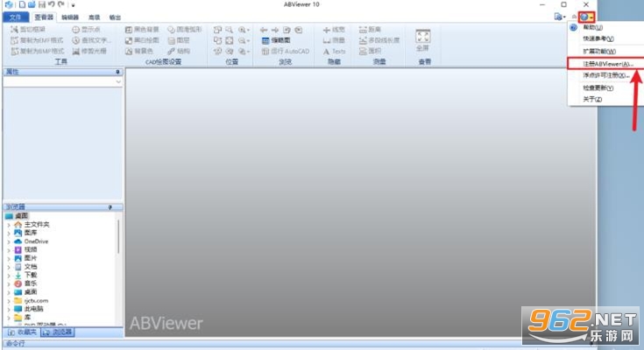Screen dimensions: 644x350
Task: Choose 扩展功能 from the help menu
Action: (599, 52)
